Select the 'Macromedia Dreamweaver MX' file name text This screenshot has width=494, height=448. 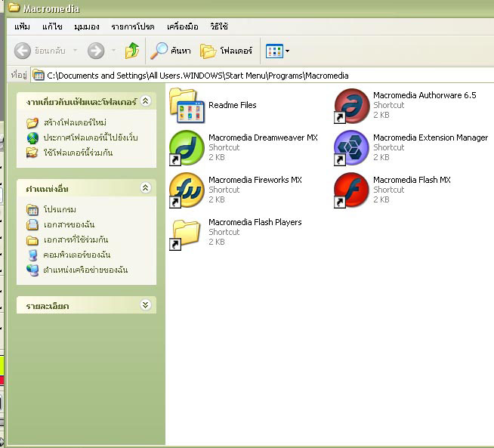click(x=263, y=137)
